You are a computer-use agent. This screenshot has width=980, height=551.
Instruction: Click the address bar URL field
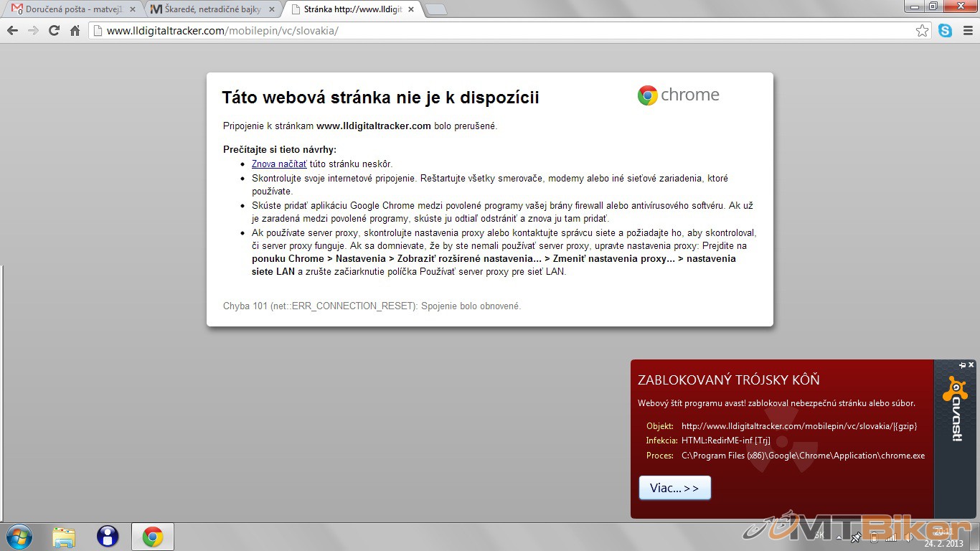pos(502,31)
